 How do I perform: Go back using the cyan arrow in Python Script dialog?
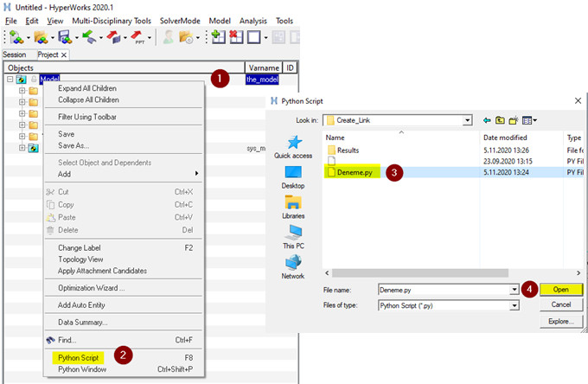coord(487,120)
